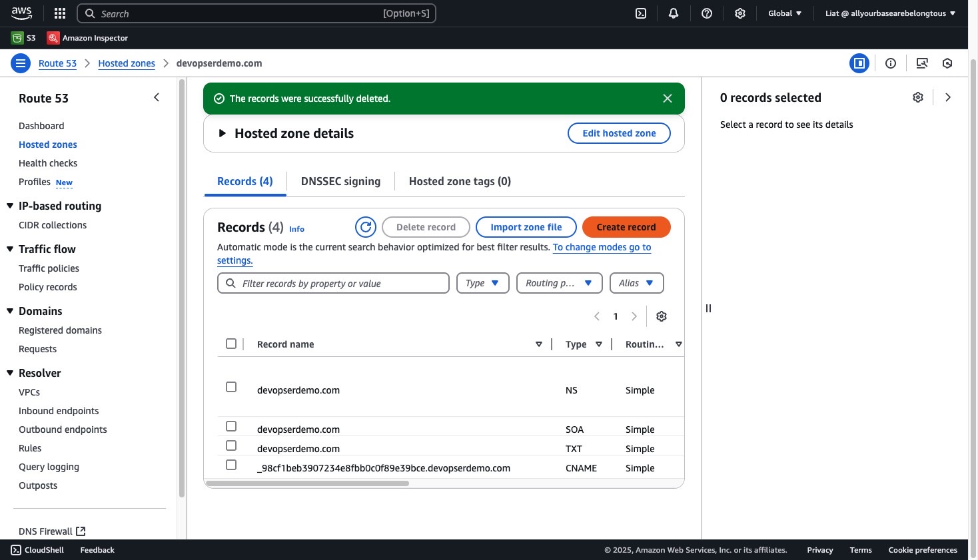Open the side navigation hamburger menu

tap(21, 63)
